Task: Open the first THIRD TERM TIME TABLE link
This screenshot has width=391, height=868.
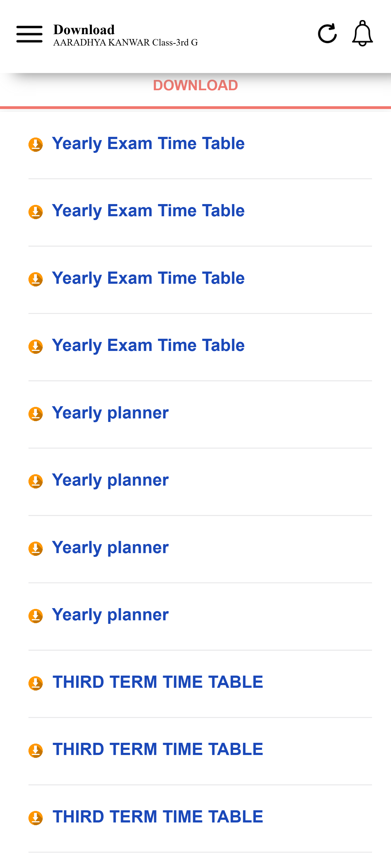Action: pos(158,682)
